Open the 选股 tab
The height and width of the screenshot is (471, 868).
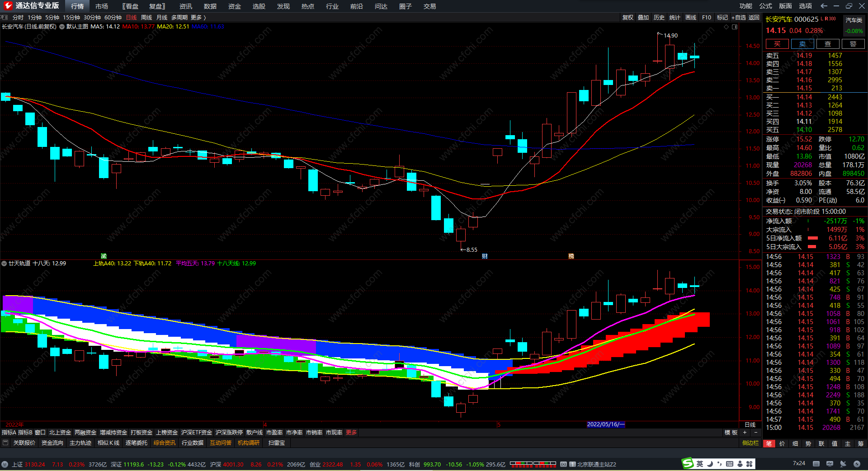259,6
